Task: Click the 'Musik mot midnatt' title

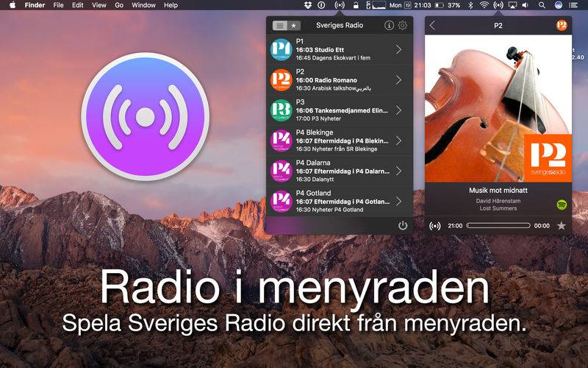Action: 498,191
